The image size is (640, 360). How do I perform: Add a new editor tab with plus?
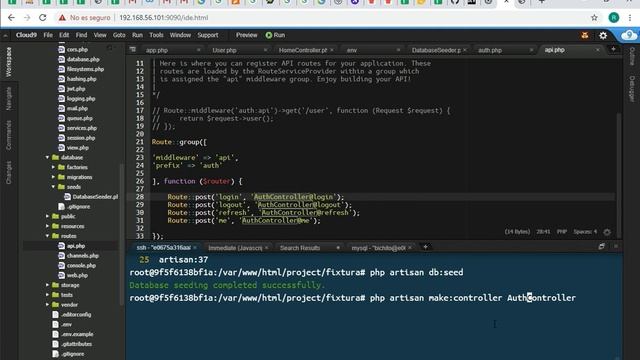(x=613, y=49)
